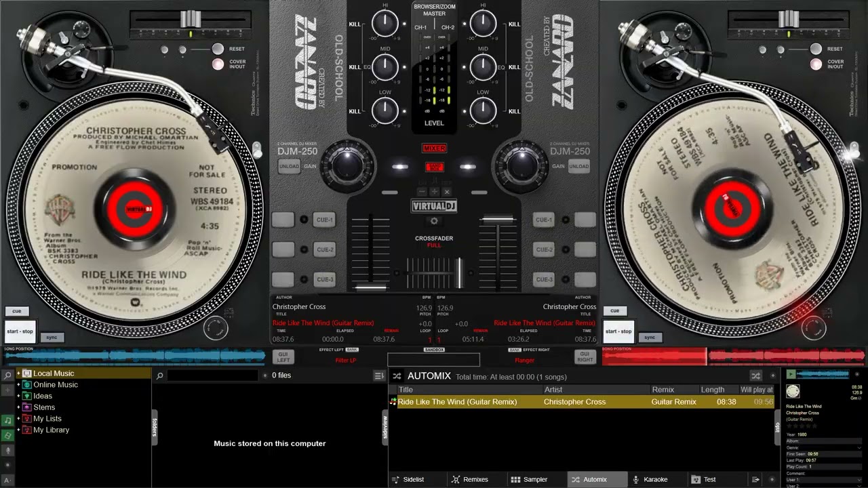Click the font size A icon
The width and height of the screenshot is (868, 488).
point(7,481)
